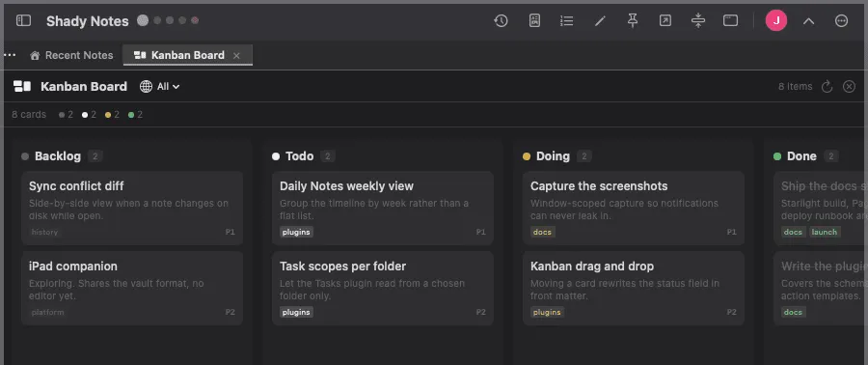Select the Kanban Board tab
This screenshot has width=868, height=365.
[x=187, y=55]
